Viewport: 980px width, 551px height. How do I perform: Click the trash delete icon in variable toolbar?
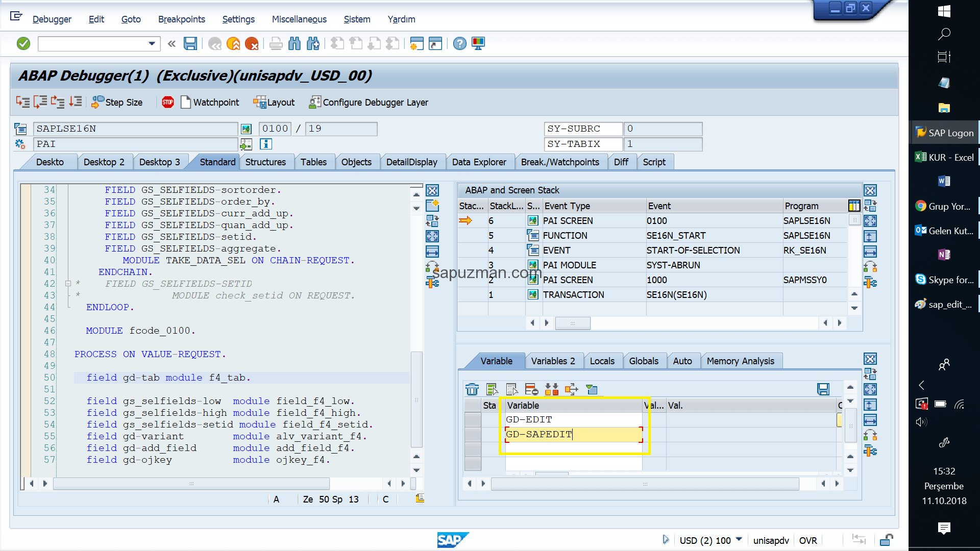[472, 390]
